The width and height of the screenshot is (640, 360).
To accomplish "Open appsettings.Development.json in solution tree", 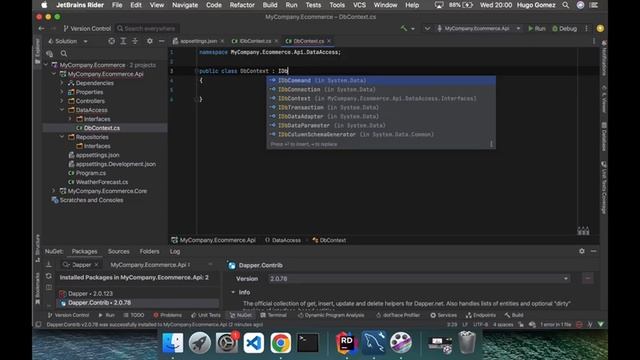I will click(116, 164).
